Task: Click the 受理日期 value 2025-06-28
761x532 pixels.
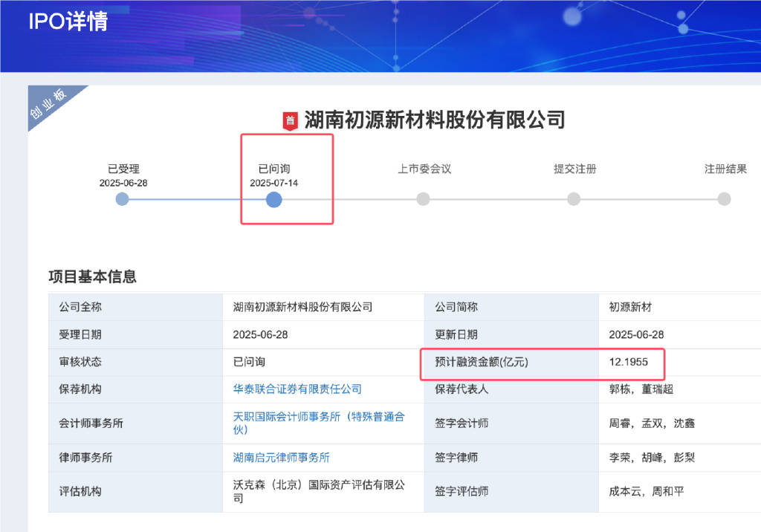Action: pos(260,334)
